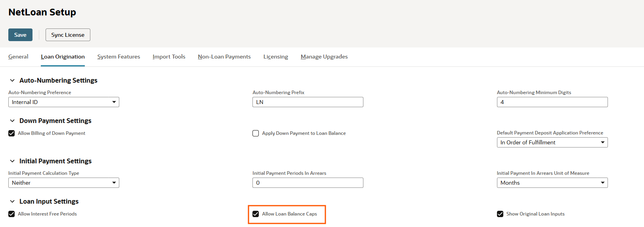This screenshot has width=644, height=227.
Task: Disable Allow Loan Balance Caps checkbox
Action: (256, 214)
